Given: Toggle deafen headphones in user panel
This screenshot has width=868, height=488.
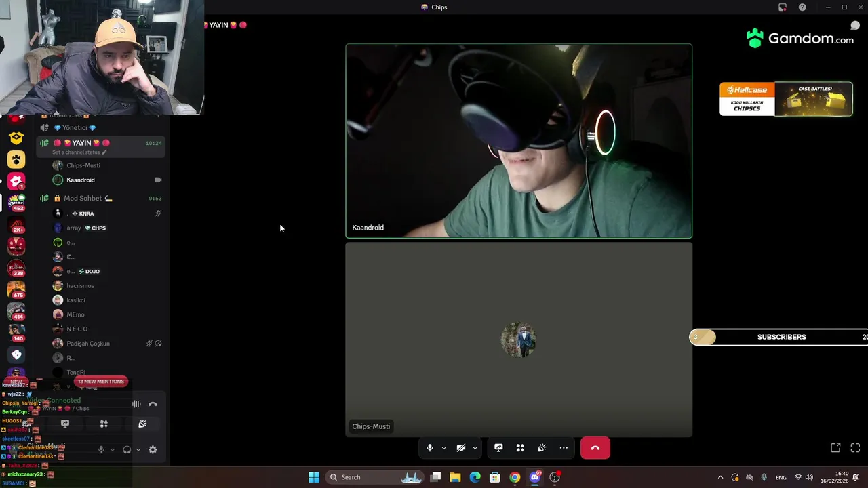Looking at the screenshot, I should 127,449.
